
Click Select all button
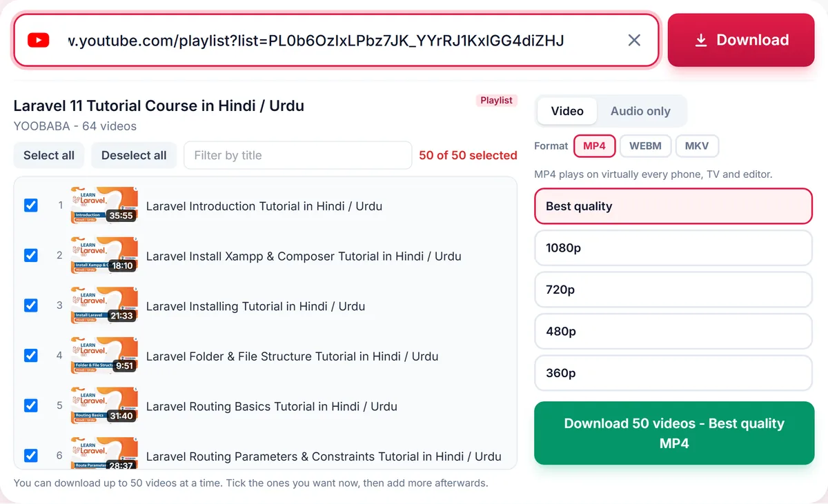pyautogui.click(x=49, y=155)
